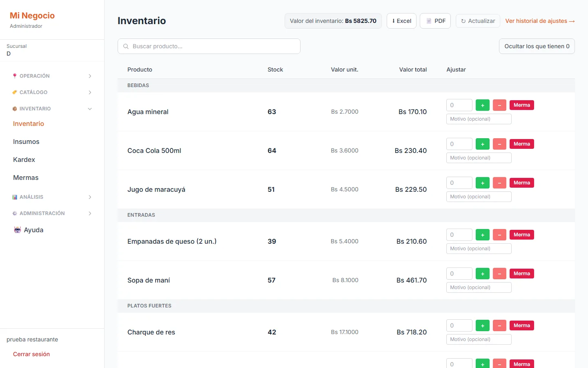Image resolution: width=588 pixels, height=368 pixels.
Task: Click Merma button for Charque de res
Action: [x=522, y=325]
